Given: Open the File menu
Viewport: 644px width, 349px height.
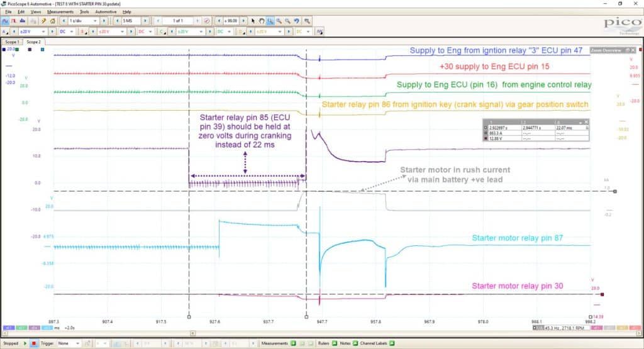Looking at the screenshot, I should coord(8,12).
